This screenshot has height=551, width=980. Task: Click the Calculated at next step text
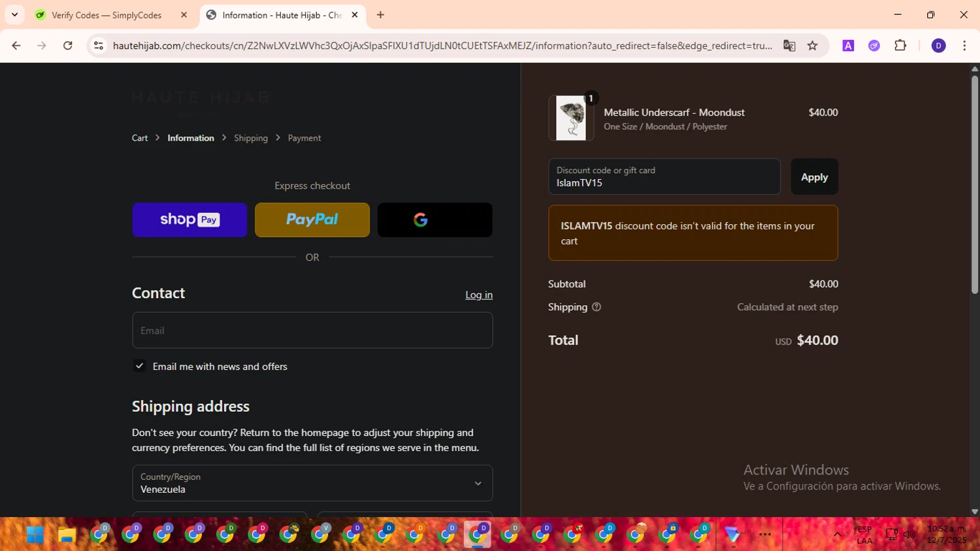click(787, 307)
